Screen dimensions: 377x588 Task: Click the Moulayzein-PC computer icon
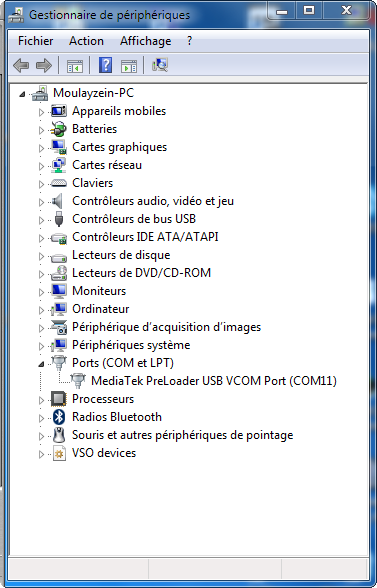click(40, 93)
